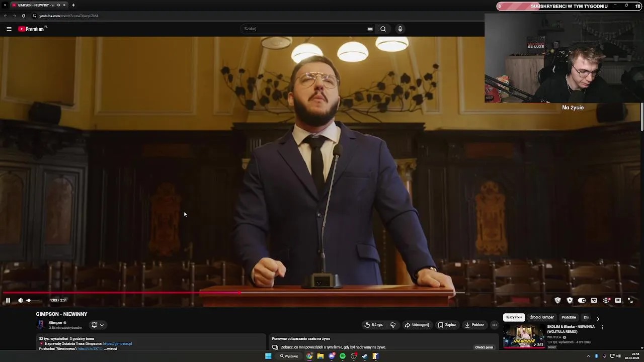The width and height of the screenshot is (644, 362).
Task: Adjust the video volume slider
Action: [x=33, y=300]
